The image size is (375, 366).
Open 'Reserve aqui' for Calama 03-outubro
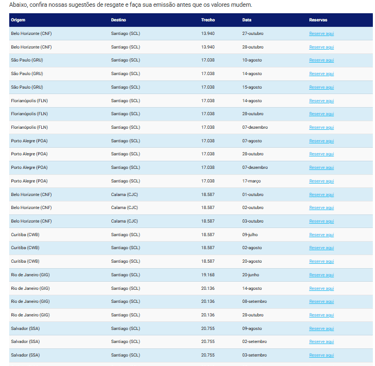coord(321,221)
